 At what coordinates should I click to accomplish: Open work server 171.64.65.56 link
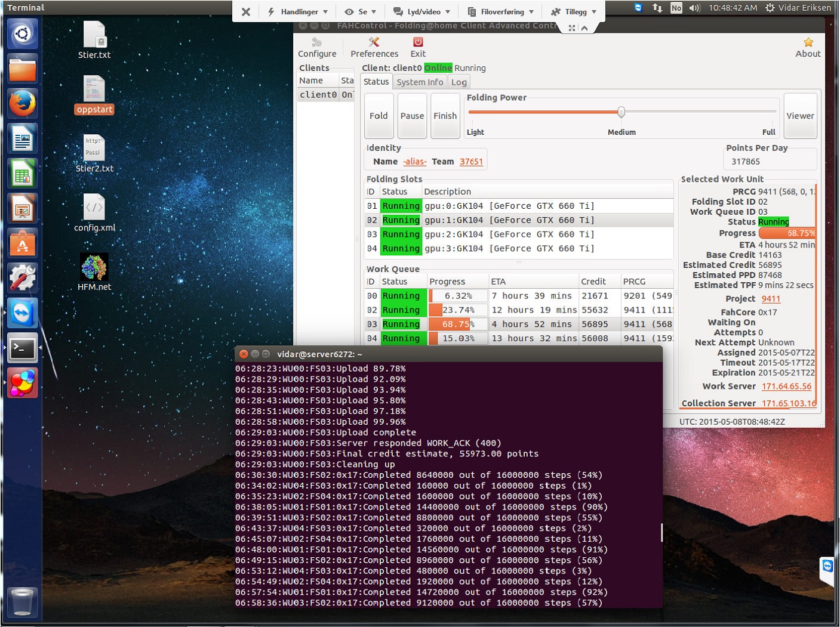tap(786, 387)
